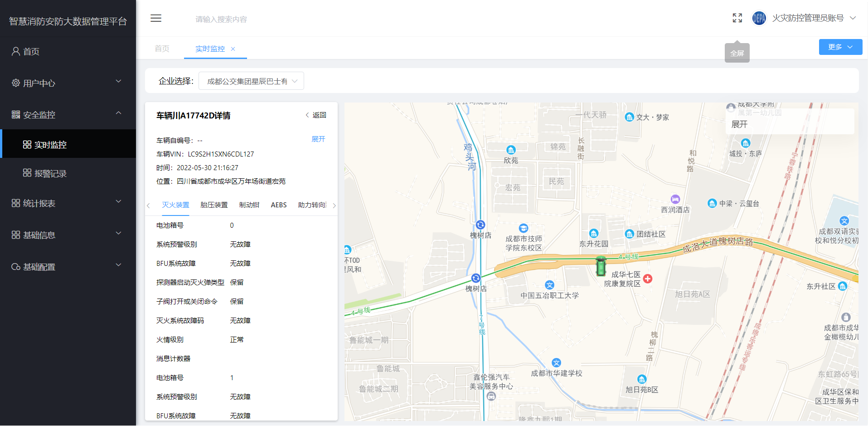Expand the 用户中心 sidebar menu
Viewport: 868px width, 426px height.
68,83
